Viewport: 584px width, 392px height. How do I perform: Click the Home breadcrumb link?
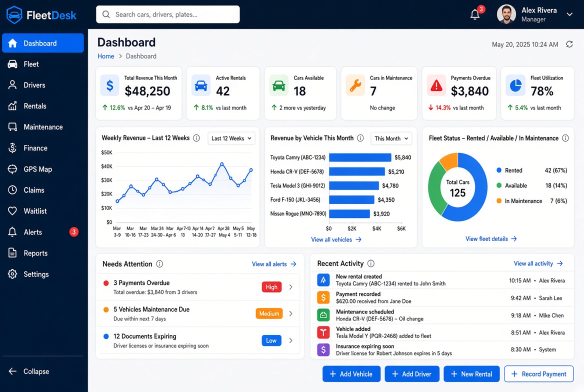tap(106, 56)
